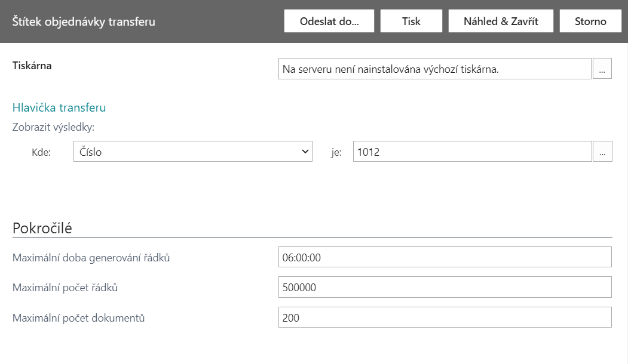The image size is (628, 364).
Task: Collapse the Pokročilé section heading
Action: point(42,228)
